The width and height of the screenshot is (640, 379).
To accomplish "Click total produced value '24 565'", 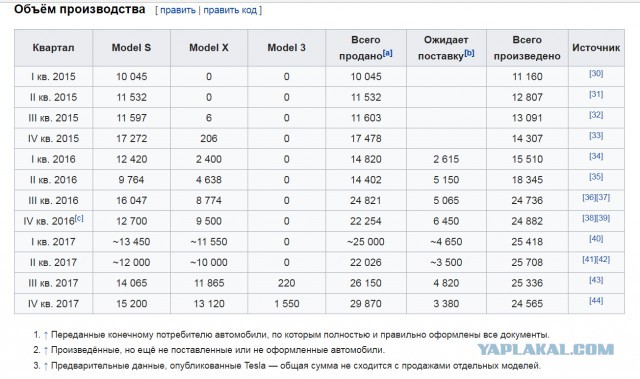I will [527, 304].
